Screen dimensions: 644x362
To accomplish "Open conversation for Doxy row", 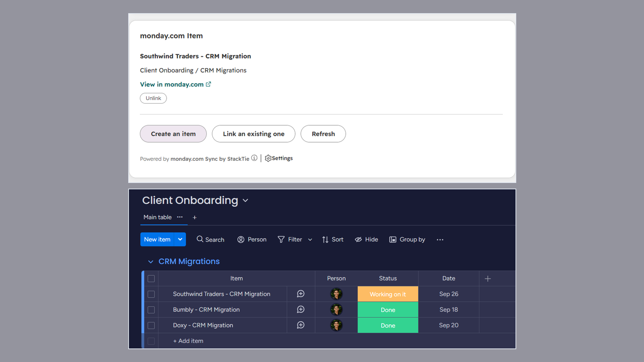I will pos(301,325).
